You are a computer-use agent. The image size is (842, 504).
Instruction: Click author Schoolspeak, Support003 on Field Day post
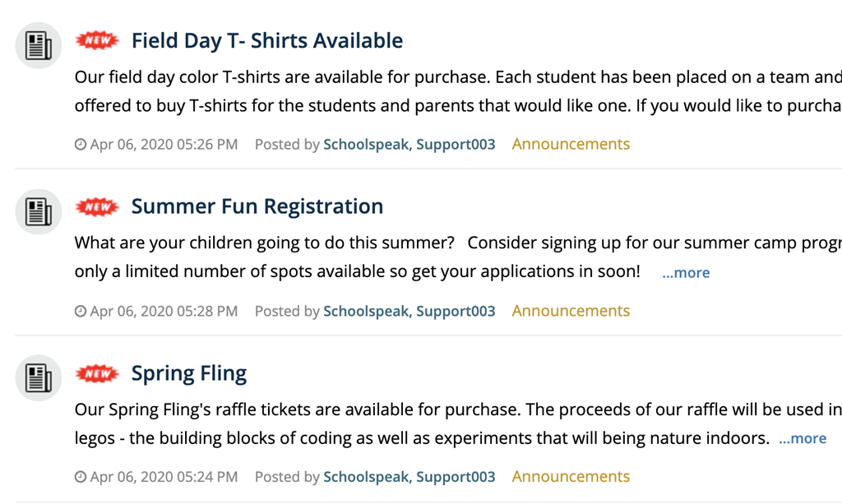409,145
